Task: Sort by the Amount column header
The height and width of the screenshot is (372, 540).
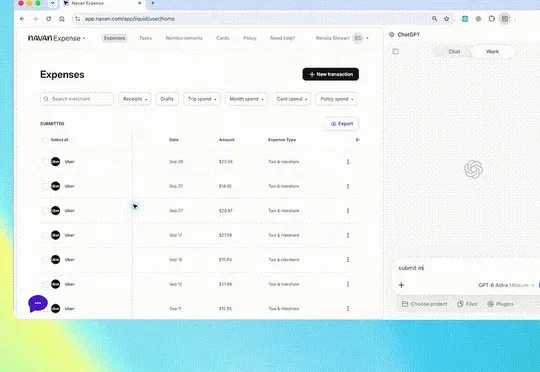Action: tap(227, 140)
